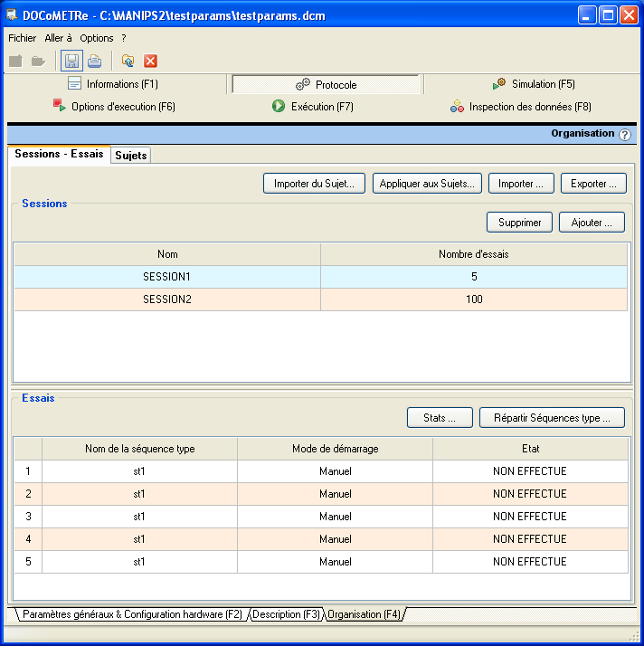Screen dimensions: 644x646
Task: Click the Nom column header
Action: 167,254
